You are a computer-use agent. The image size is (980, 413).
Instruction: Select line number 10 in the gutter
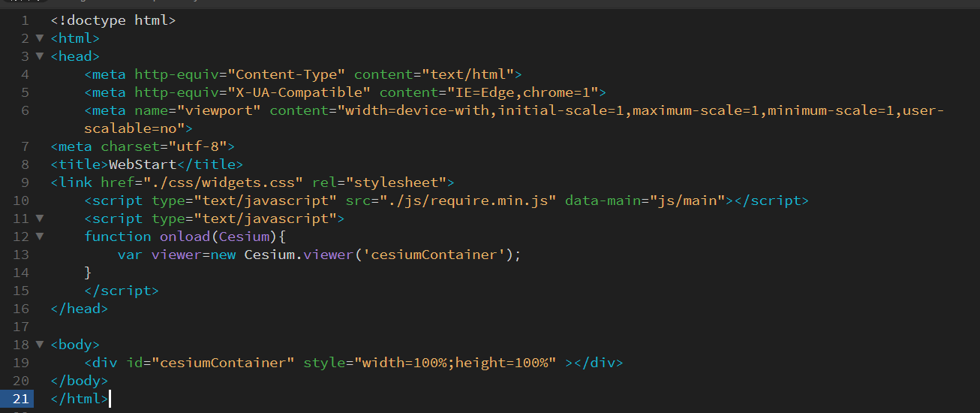pos(21,200)
